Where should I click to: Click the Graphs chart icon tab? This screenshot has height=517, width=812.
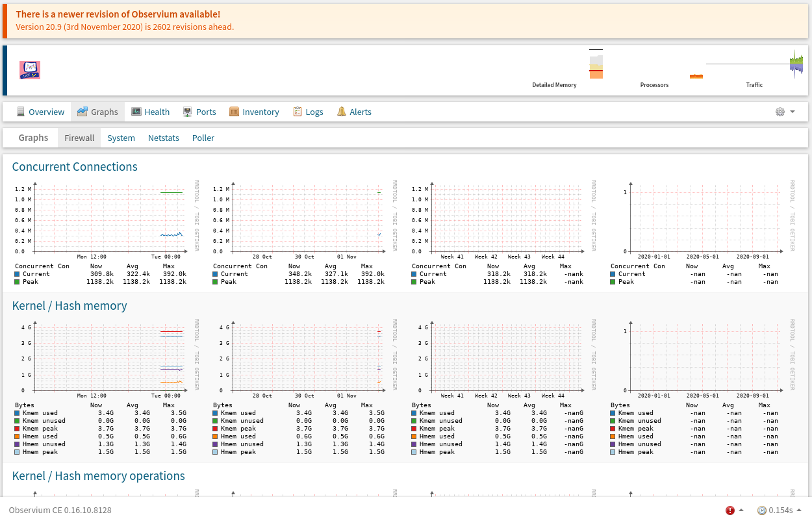click(x=82, y=112)
